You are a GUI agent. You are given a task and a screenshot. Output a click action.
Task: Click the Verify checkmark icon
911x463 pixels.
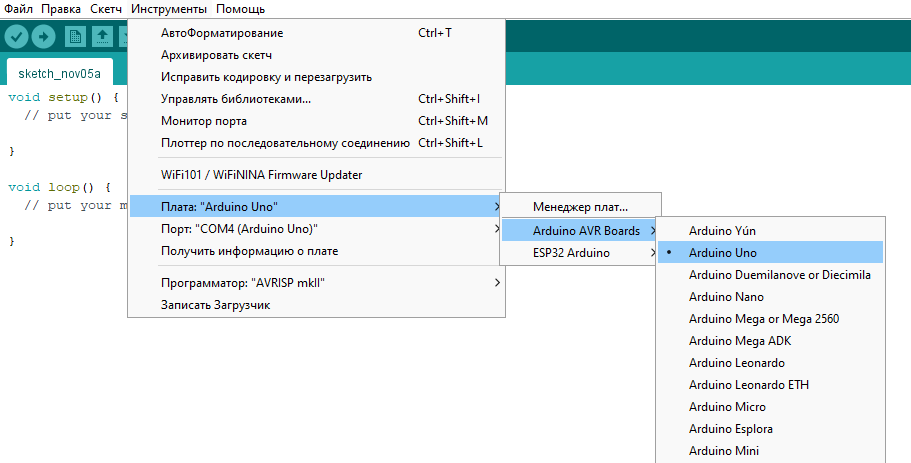(16, 37)
